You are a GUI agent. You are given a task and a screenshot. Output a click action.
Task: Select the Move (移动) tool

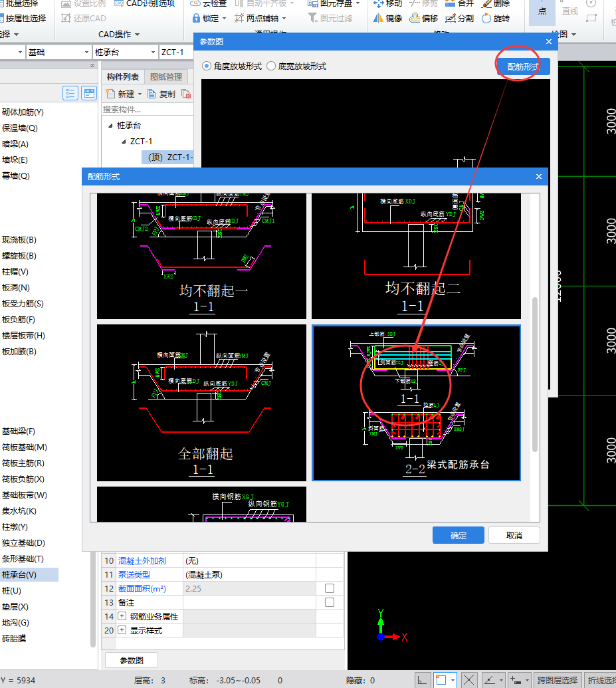(388, 3)
